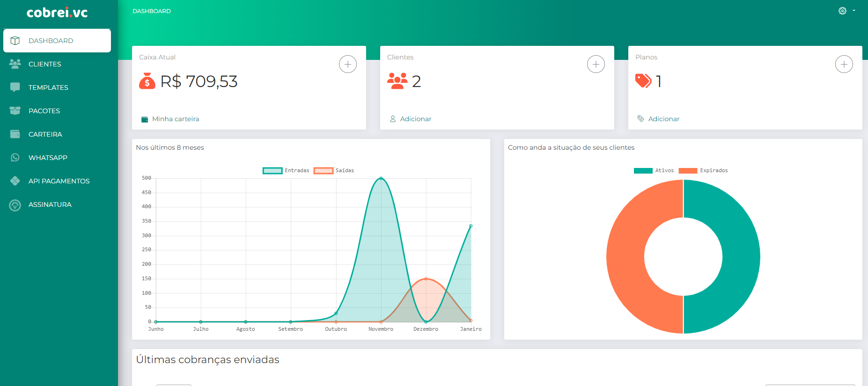Viewport: 868px width, 386px height.
Task: Toggle Saídas series in chart legend
Action: [x=324, y=171]
